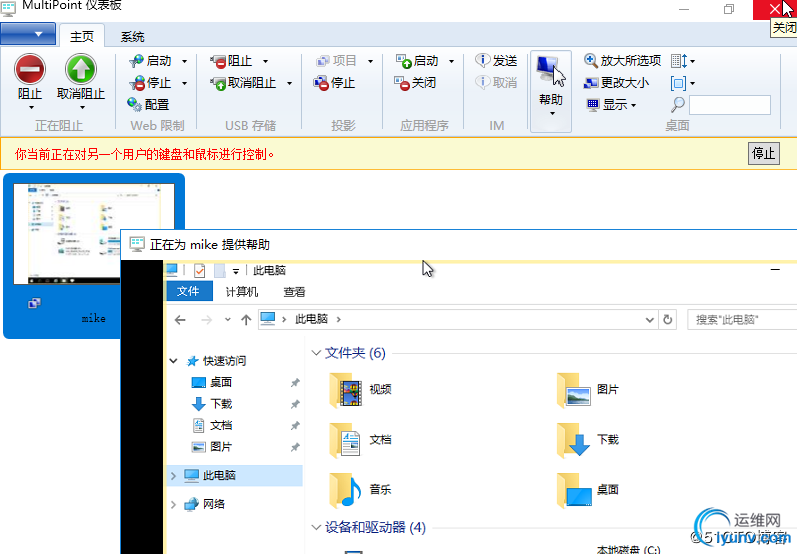797x554 pixels.
Task: Switch to the 系统 ribbon tab
Action: [x=132, y=37]
